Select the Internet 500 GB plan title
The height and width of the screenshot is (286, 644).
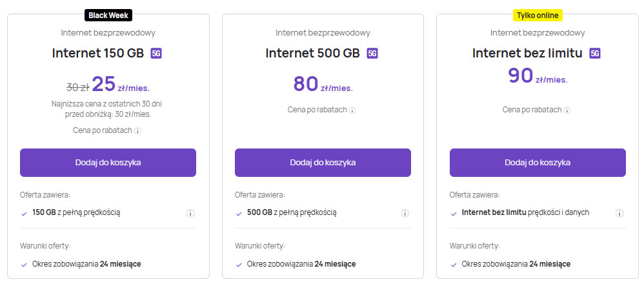[x=314, y=53]
